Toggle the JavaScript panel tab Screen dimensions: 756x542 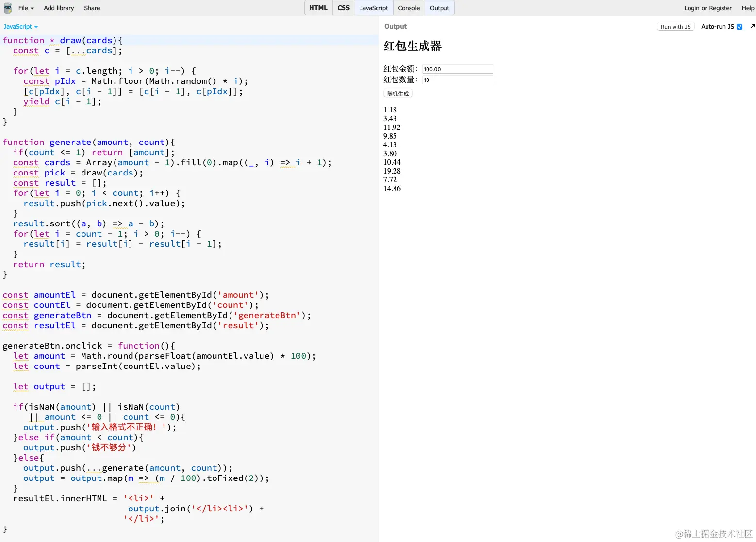[x=374, y=8]
